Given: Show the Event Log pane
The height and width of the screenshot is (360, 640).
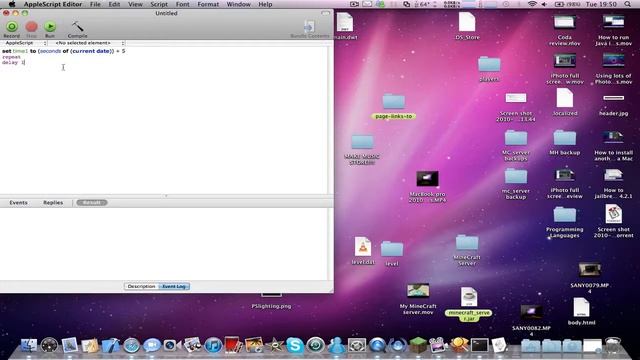Looking at the screenshot, I should (x=173, y=286).
